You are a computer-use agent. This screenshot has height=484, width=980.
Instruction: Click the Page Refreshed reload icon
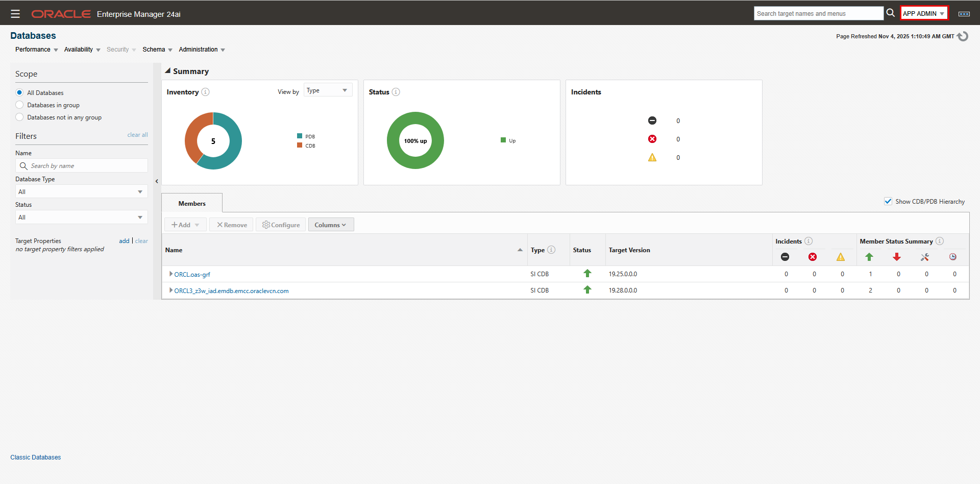[x=963, y=36]
